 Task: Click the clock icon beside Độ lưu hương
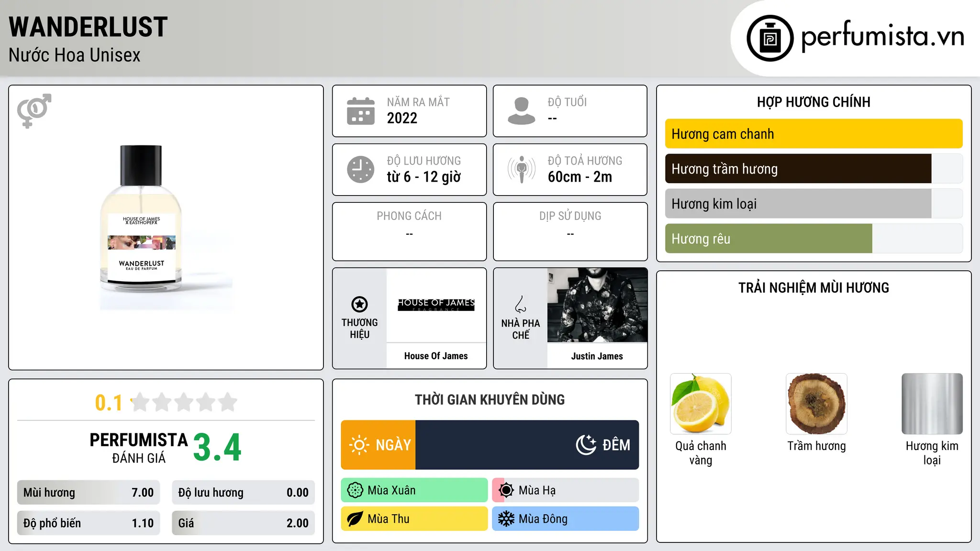[361, 169]
